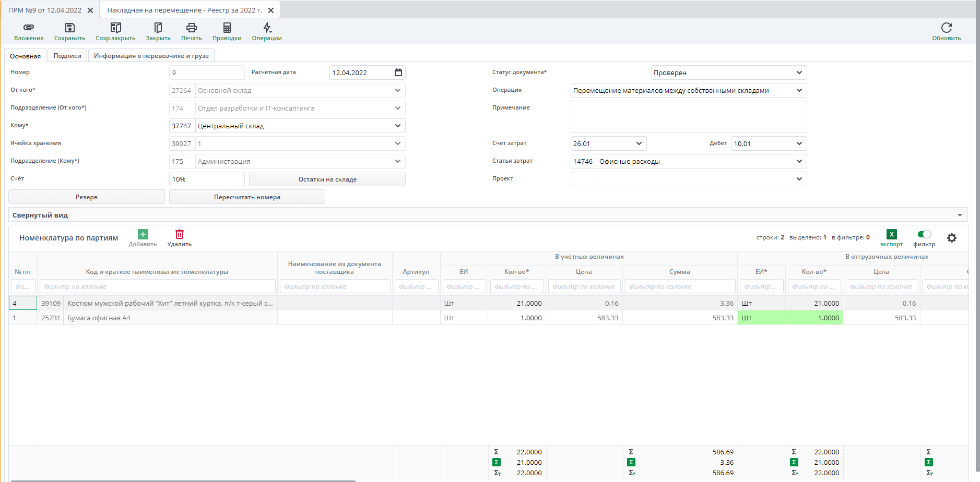This screenshot has height=482, width=980.
Task: Delete row with red Удалить icon
Action: (179, 234)
